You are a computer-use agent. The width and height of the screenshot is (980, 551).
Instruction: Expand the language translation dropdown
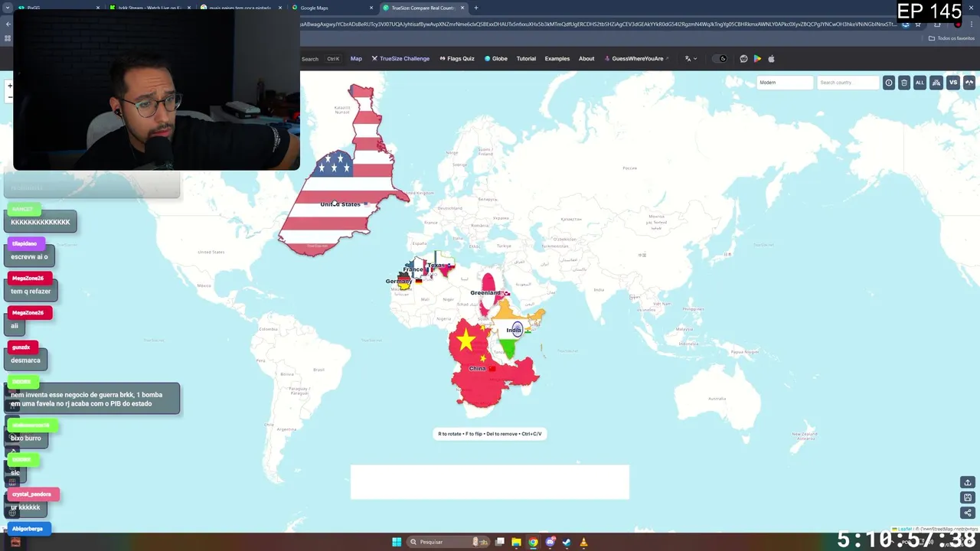(x=690, y=59)
